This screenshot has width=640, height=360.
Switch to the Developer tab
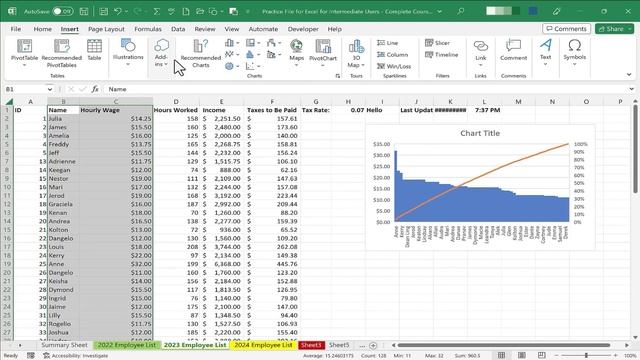(x=303, y=29)
